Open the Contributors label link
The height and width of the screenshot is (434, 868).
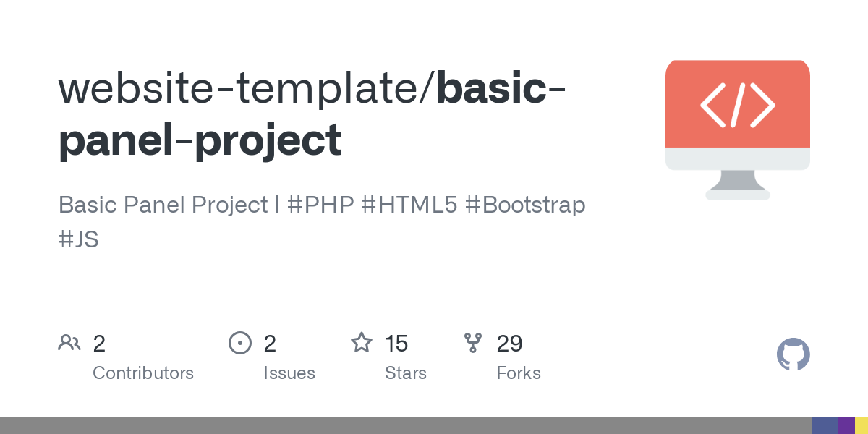(143, 373)
